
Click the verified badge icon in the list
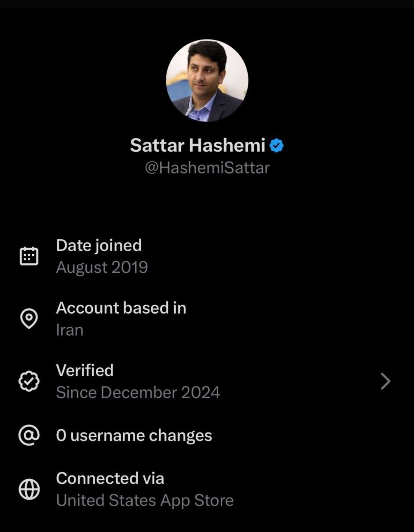coord(29,381)
